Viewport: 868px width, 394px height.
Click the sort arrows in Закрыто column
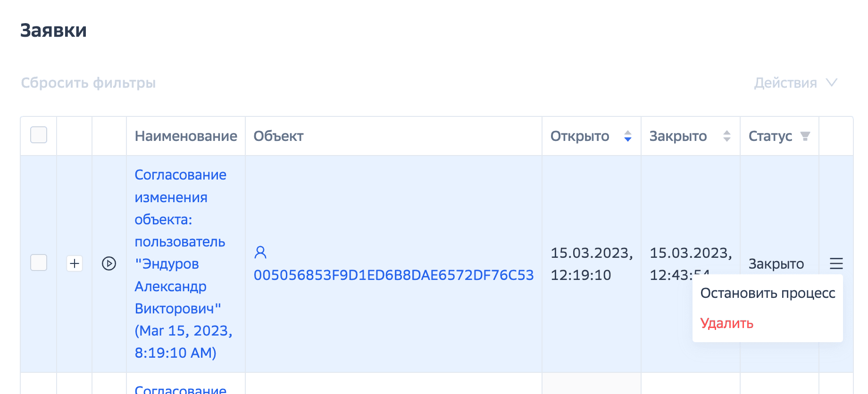(727, 136)
